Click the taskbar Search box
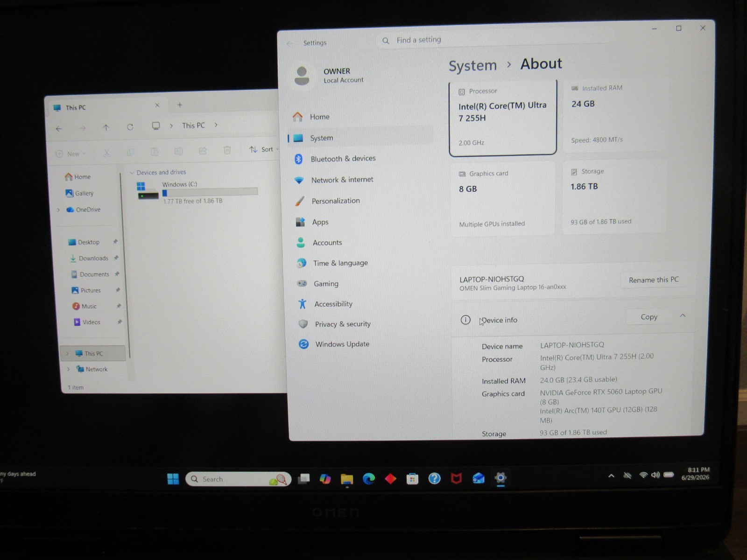Screen dimensions: 747x560 point(239,479)
